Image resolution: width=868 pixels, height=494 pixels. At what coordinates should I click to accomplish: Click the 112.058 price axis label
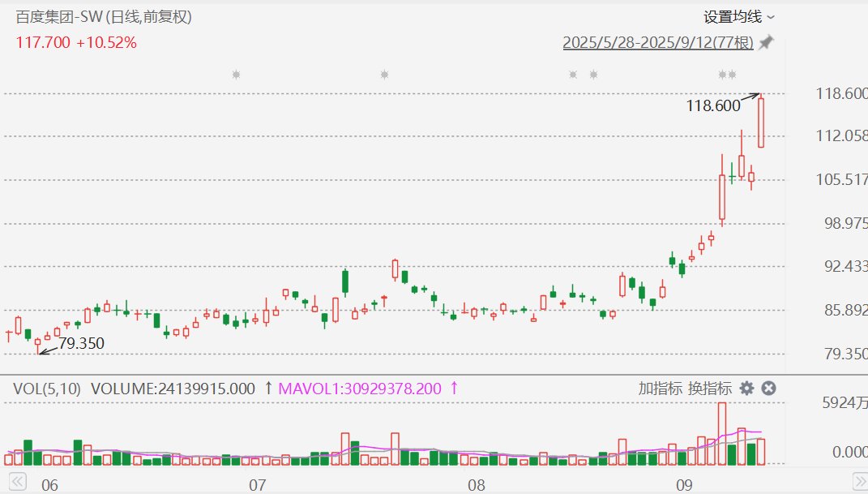[x=841, y=135]
